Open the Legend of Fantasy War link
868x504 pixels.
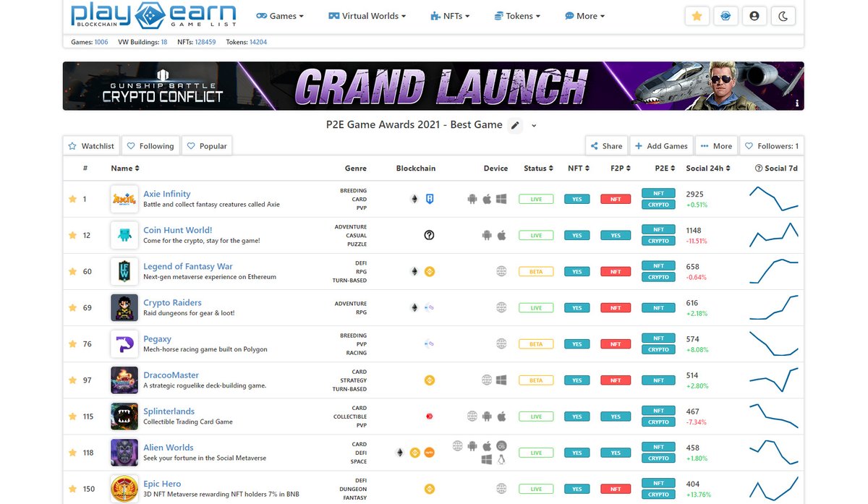point(188,266)
